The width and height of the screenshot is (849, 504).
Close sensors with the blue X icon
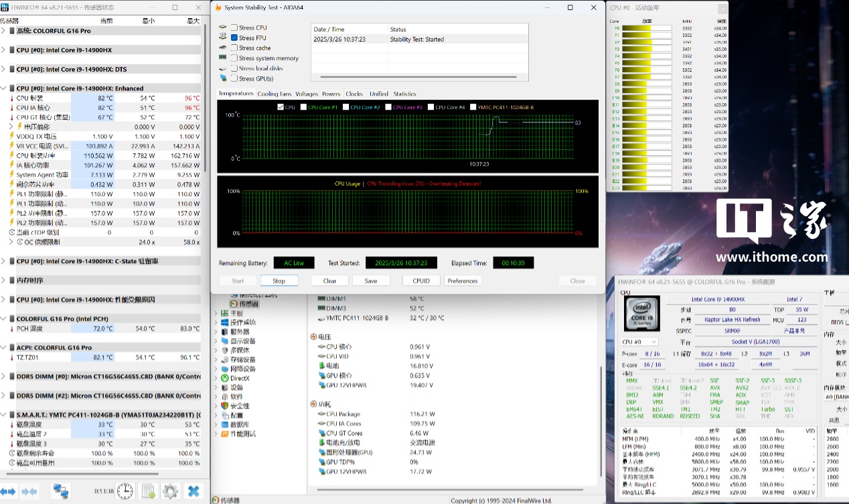click(x=194, y=491)
